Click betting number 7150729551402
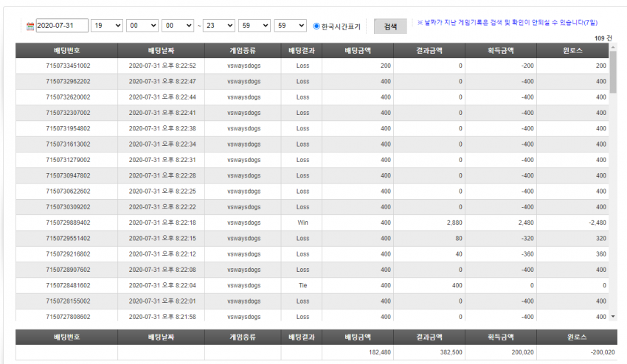The height and width of the screenshot is (364, 627). click(68, 239)
